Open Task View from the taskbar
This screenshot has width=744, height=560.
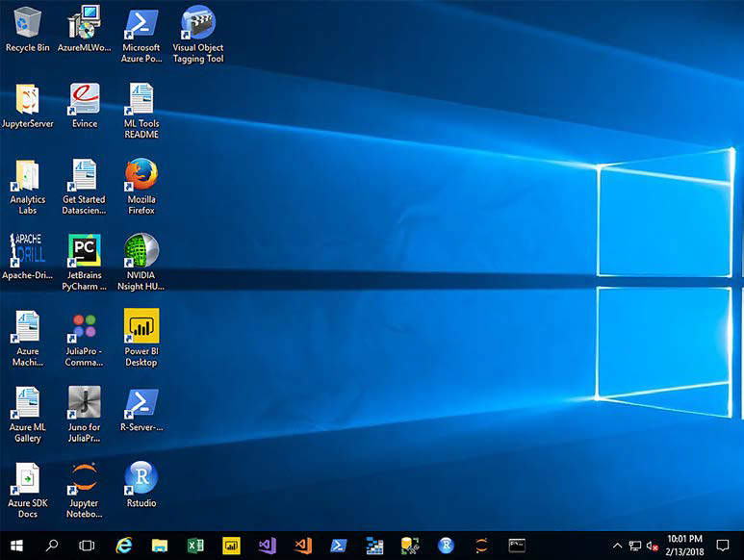pyautogui.click(x=87, y=546)
